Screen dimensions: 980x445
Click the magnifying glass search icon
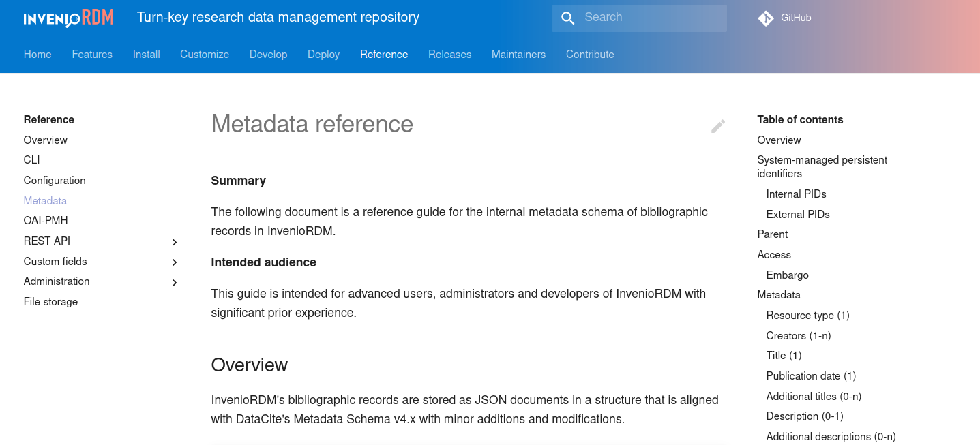pyautogui.click(x=567, y=18)
